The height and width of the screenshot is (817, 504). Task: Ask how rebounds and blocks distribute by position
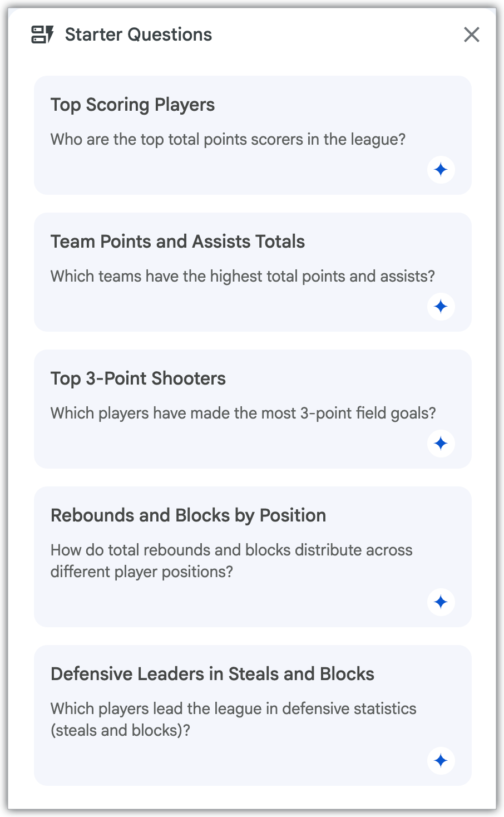tap(231, 561)
